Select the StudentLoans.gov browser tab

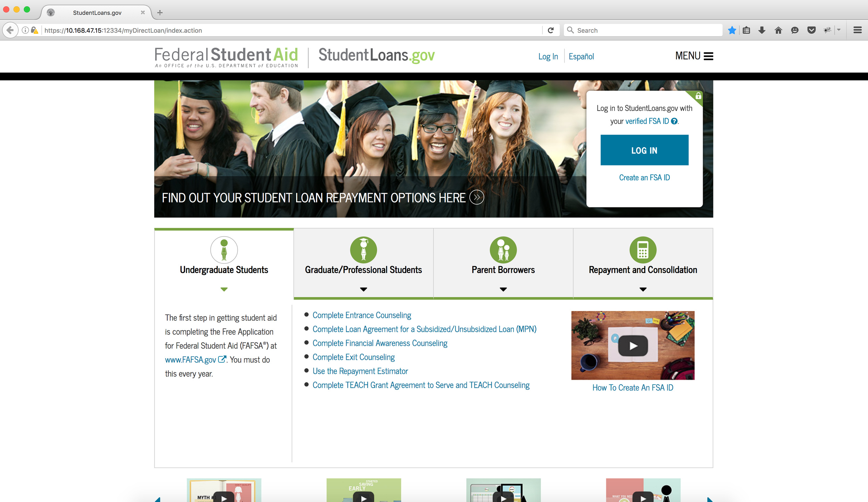pyautogui.click(x=97, y=13)
